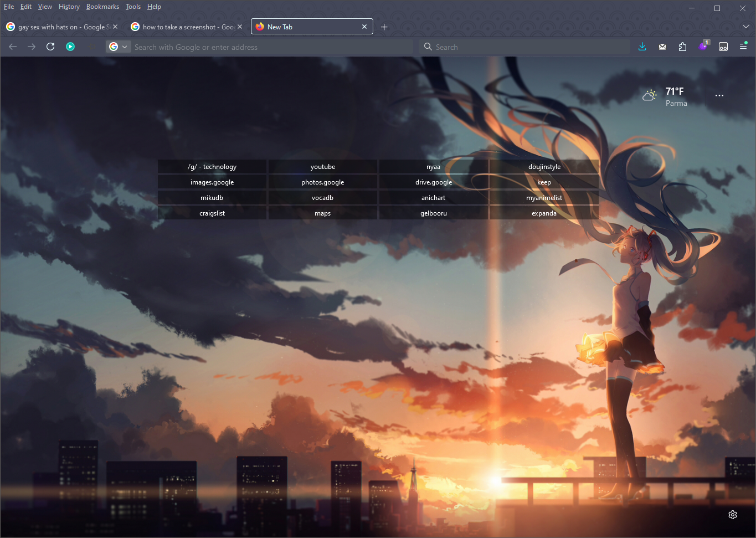756x538 pixels.
Task: Open the nyaa shortcut
Action: 434,167
